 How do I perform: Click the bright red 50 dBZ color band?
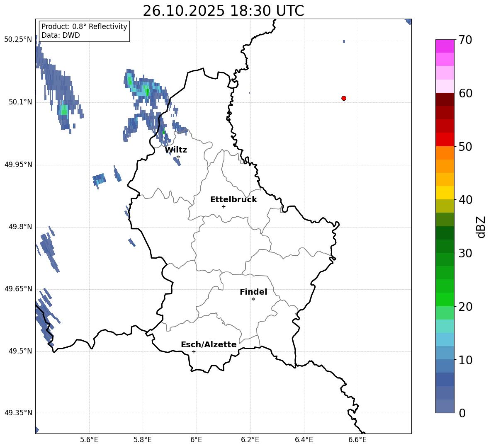tap(445, 140)
